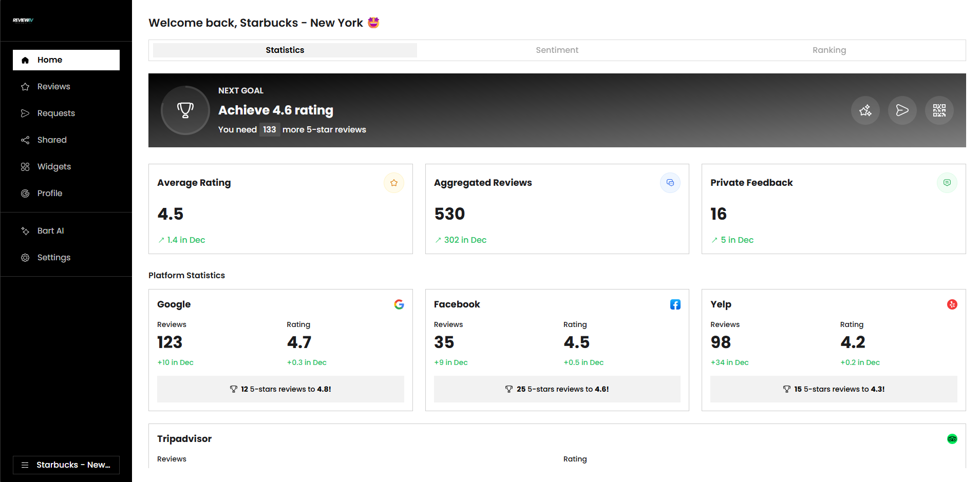Screen dimensions: 980x482
Task: Click the Requests send-arrow icon in sidebar
Action: point(25,113)
